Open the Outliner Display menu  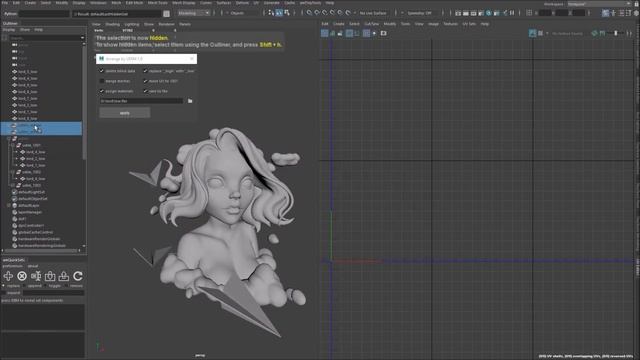coord(9,30)
